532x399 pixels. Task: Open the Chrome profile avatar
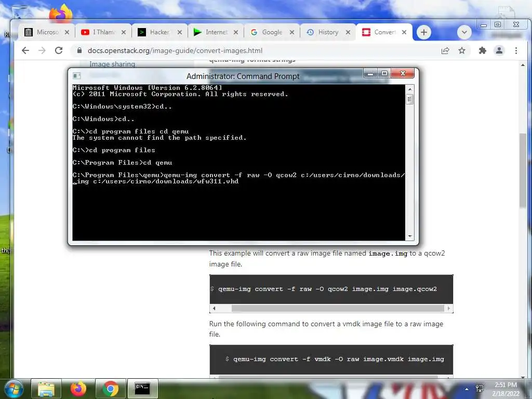(x=499, y=50)
